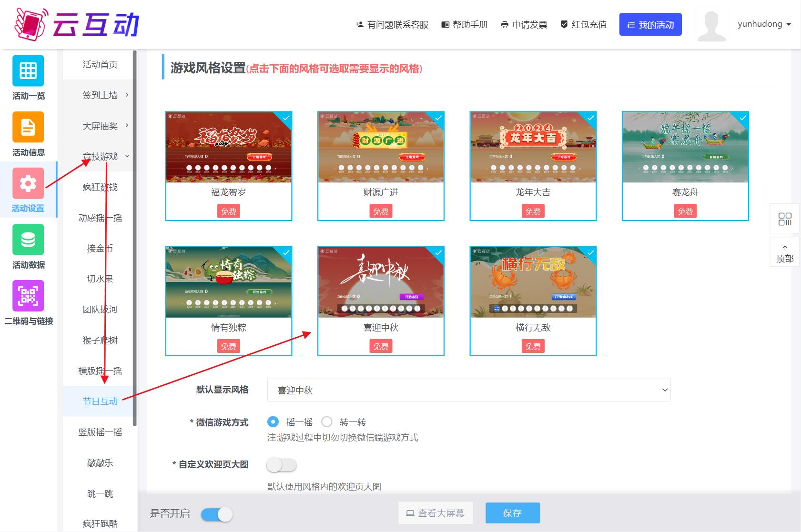Open the 动感摇一摇 game settings
The width and height of the screenshot is (801, 532).
tap(100, 218)
